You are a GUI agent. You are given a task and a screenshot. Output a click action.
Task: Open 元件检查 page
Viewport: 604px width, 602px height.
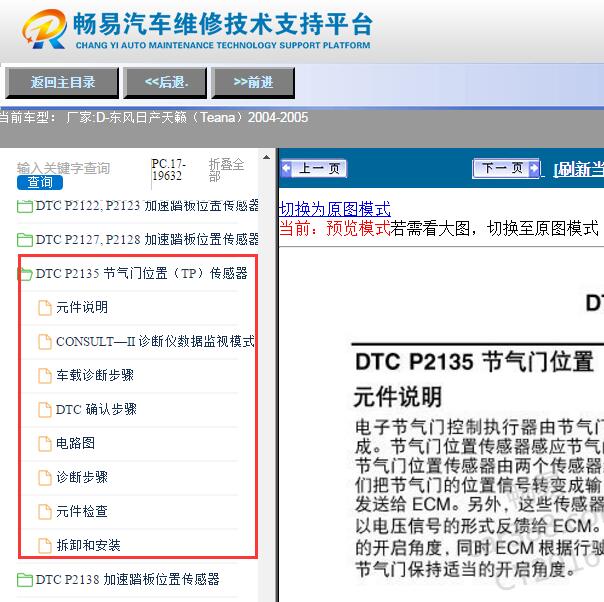[82, 511]
